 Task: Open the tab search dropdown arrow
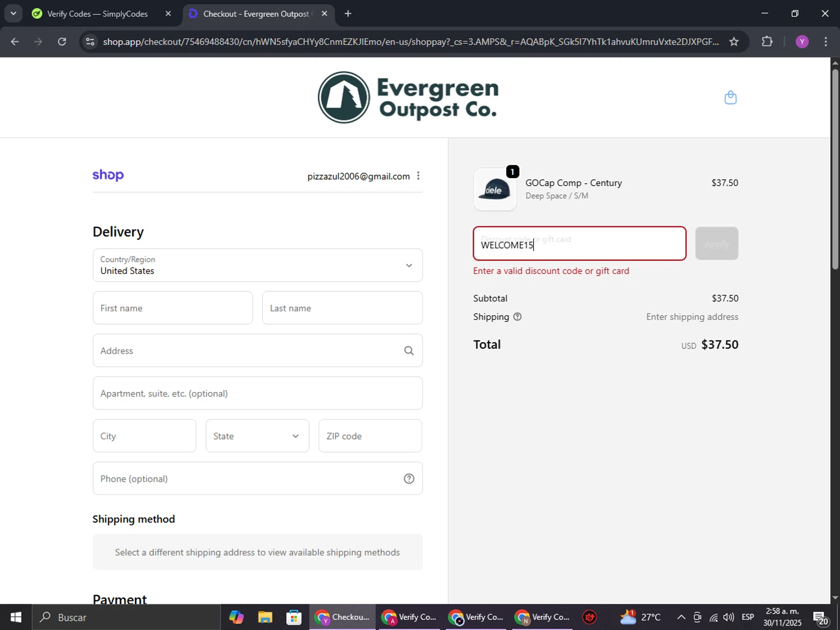coord(13,13)
